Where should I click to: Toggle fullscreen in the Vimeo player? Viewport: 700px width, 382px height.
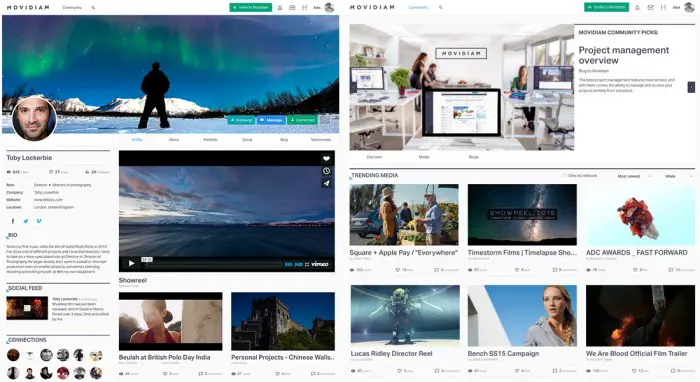click(x=307, y=264)
